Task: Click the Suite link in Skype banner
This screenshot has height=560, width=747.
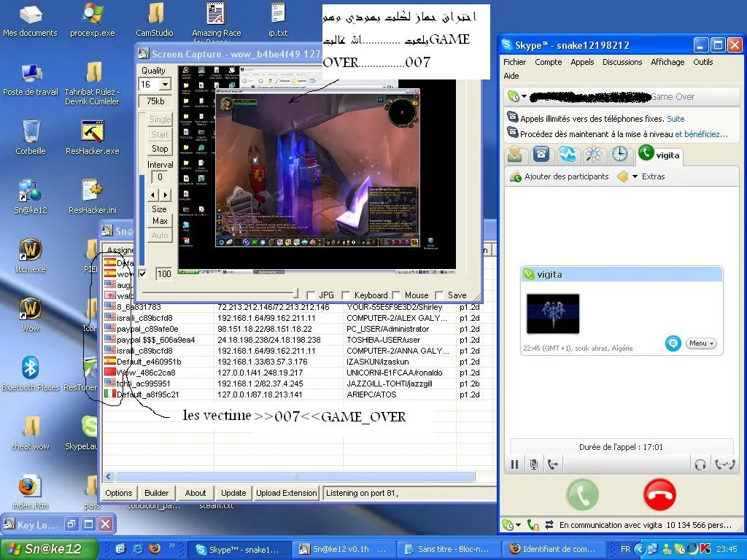Action: tap(675, 119)
